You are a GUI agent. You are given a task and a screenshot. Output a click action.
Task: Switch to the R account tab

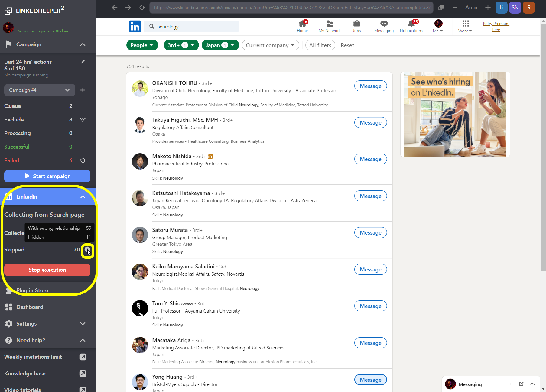(x=529, y=8)
